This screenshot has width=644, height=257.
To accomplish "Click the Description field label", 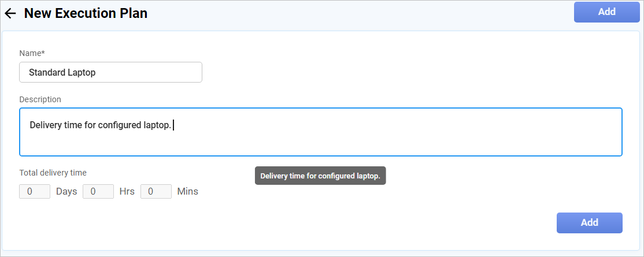I will pos(40,99).
